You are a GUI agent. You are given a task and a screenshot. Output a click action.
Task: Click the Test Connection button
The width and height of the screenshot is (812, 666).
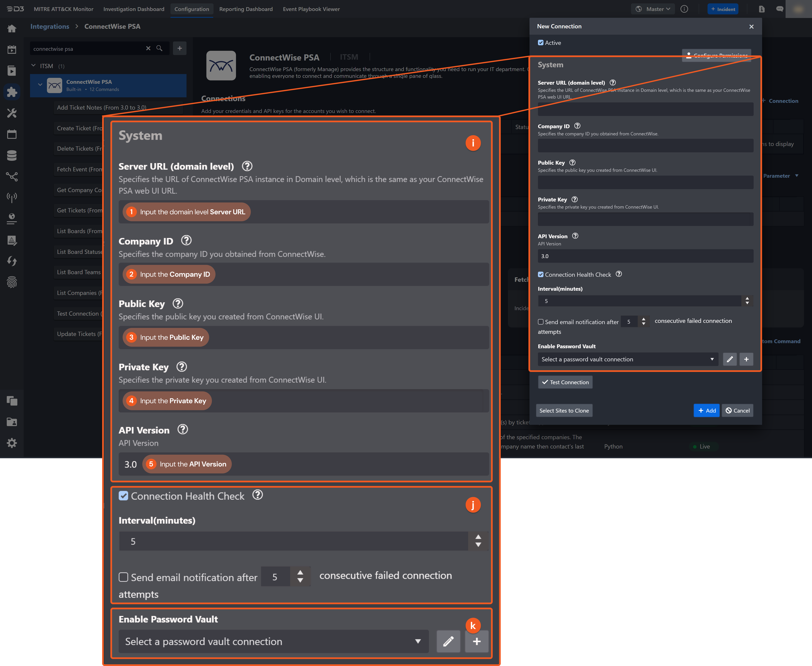[565, 382]
